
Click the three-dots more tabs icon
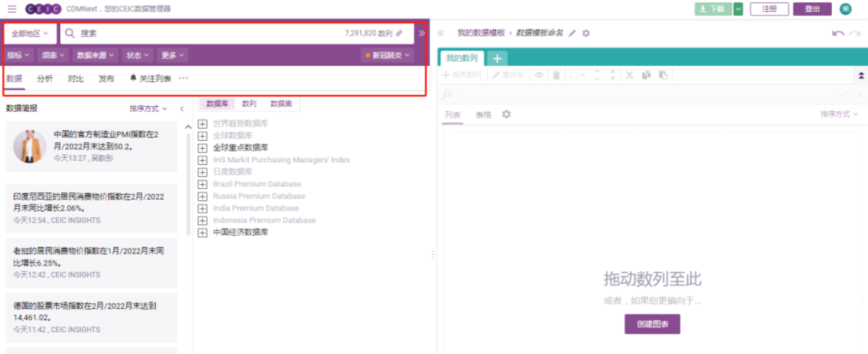[x=184, y=78]
